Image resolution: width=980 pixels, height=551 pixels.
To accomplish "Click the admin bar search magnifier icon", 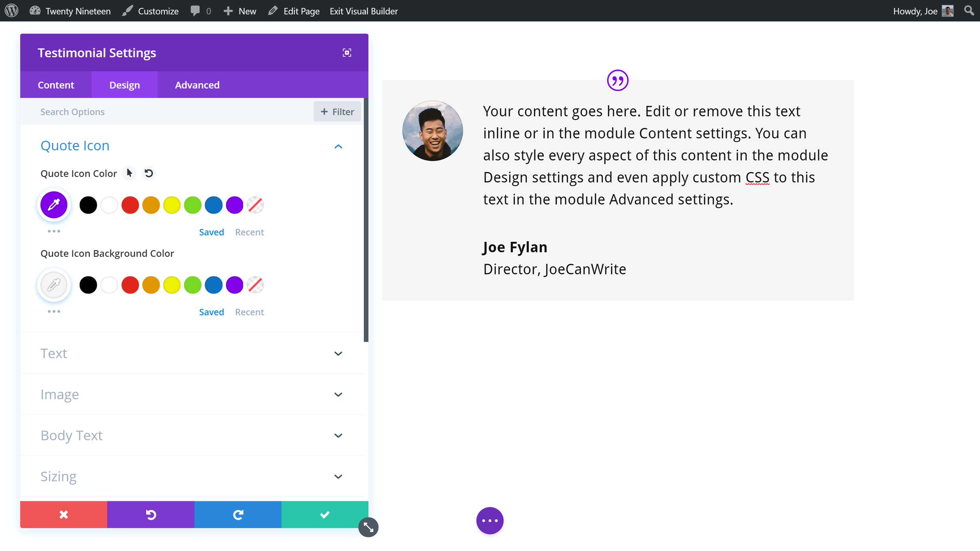I will point(969,11).
